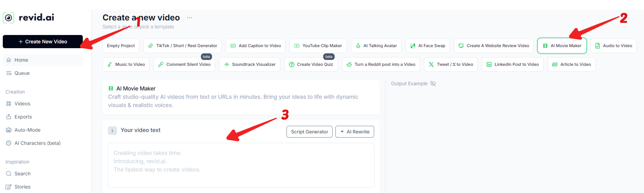Viewport: 644px width, 193px height.
Task: Click the Stories pencil icon
Action: click(x=9, y=187)
